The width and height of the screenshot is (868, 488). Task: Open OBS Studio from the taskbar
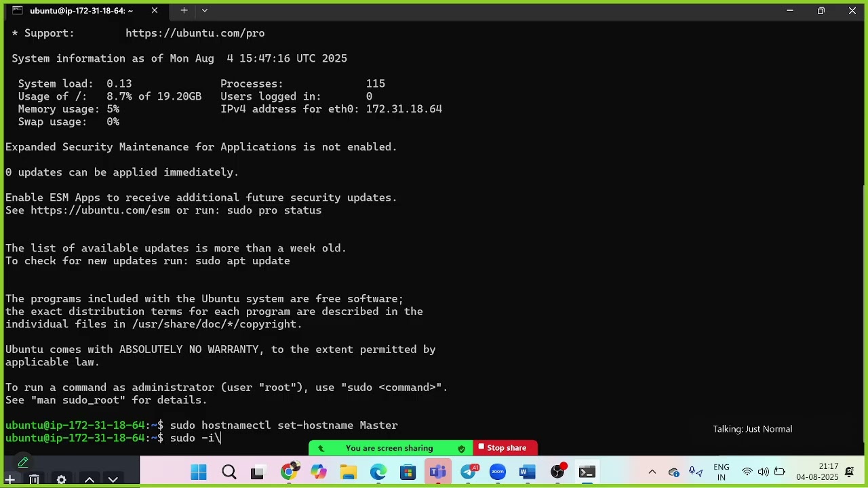[x=557, y=472]
